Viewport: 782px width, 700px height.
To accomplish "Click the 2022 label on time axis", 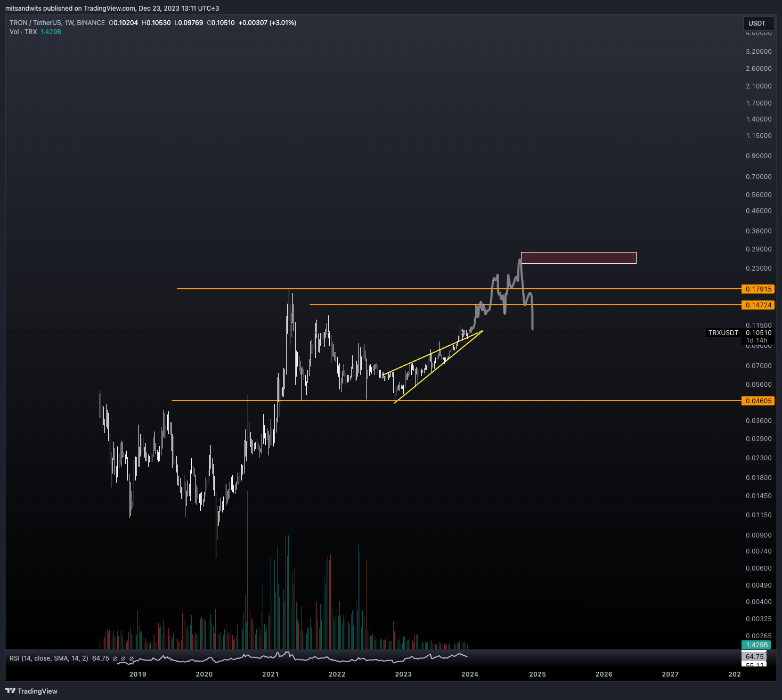I will click(x=337, y=674).
